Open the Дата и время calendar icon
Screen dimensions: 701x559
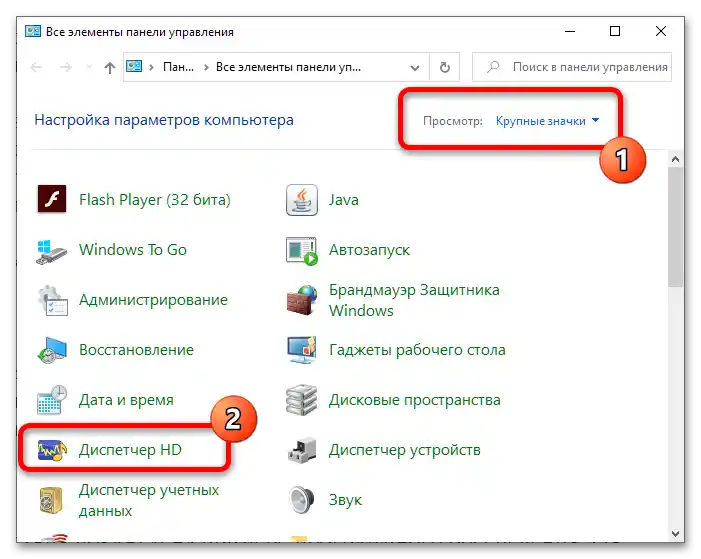pyautogui.click(x=52, y=400)
